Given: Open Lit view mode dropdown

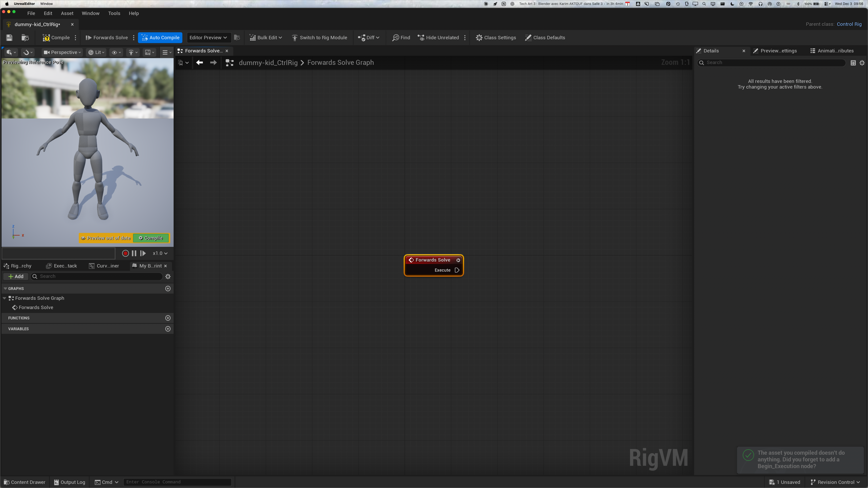Looking at the screenshot, I should pyautogui.click(x=96, y=53).
